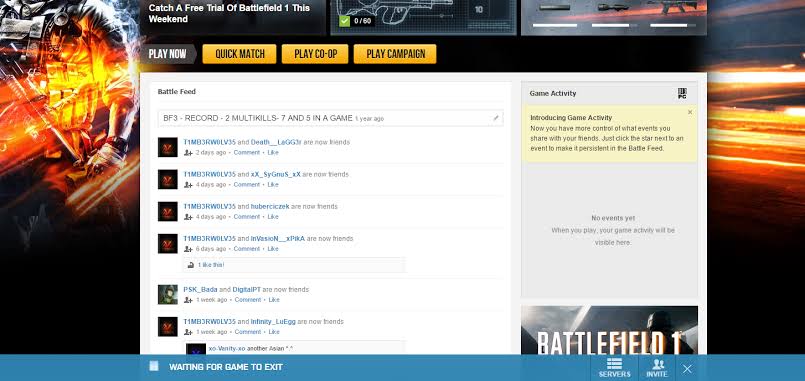Dismiss the Introducing Game Activity notice

point(689,112)
